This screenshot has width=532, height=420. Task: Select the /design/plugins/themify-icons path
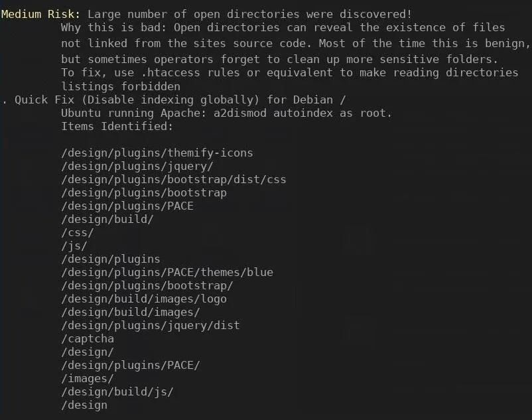point(157,153)
